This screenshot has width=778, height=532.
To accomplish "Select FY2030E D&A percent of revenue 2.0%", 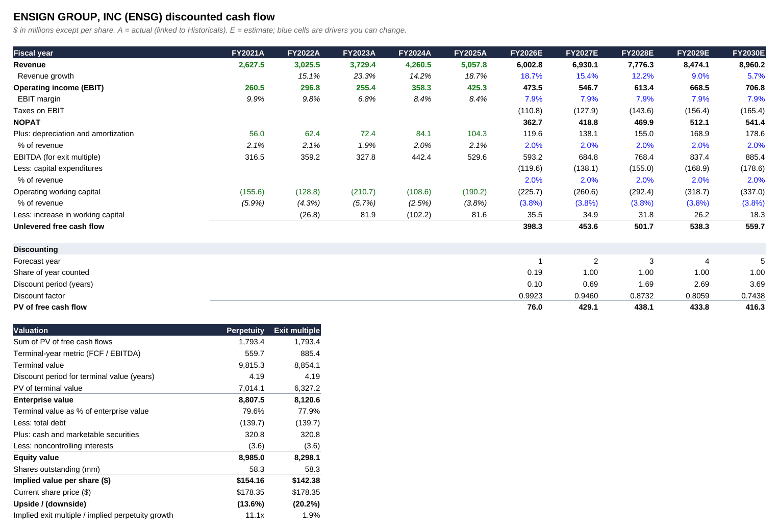I will click(756, 145).
